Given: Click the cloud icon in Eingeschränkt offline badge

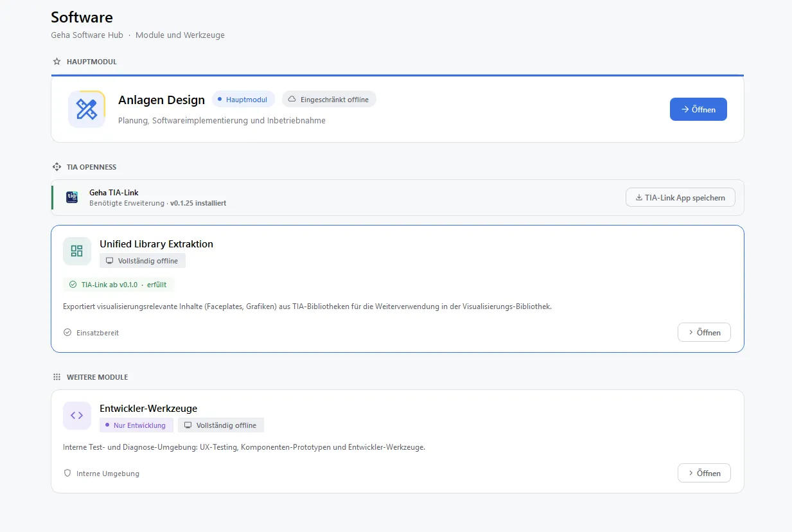Looking at the screenshot, I should point(292,100).
